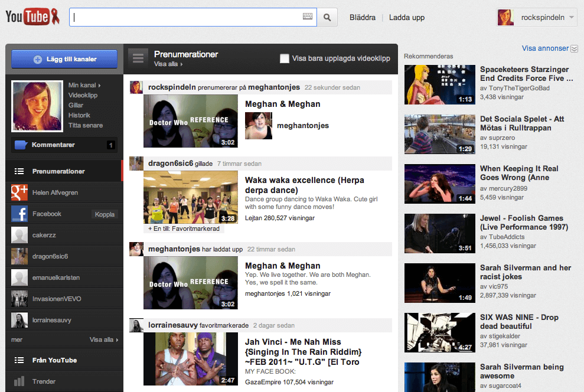The width and height of the screenshot is (584, 392).
Task: Play the SIX WAS NINE thumbnail
Action: pyautogui.click(x=440, y=332)
